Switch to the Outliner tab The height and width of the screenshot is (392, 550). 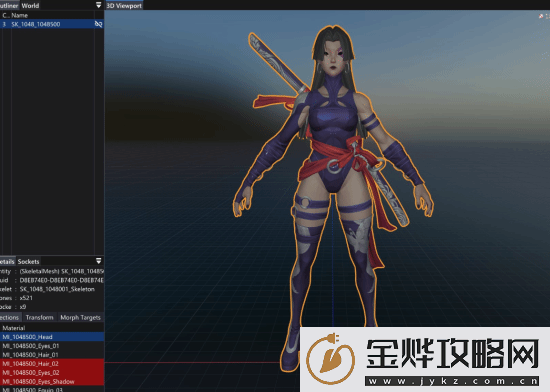[9, 5]
